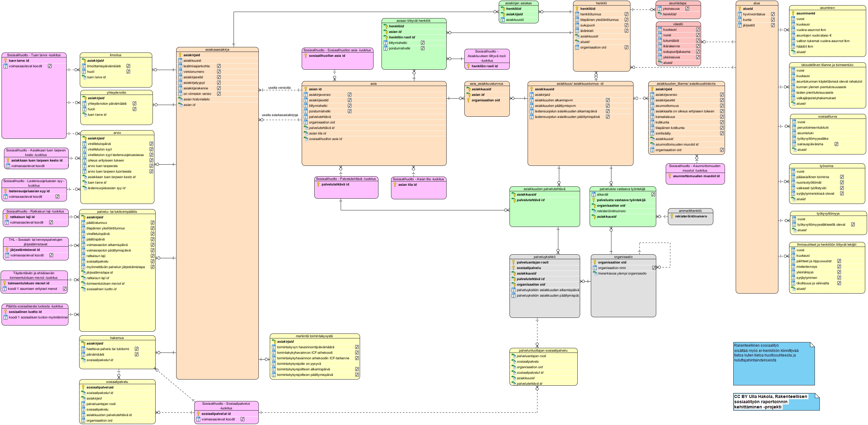Select the asiakkuus/ asiakkuustunnus -id entity header
This screenshot has height=425, width=868.
(580, 84)
